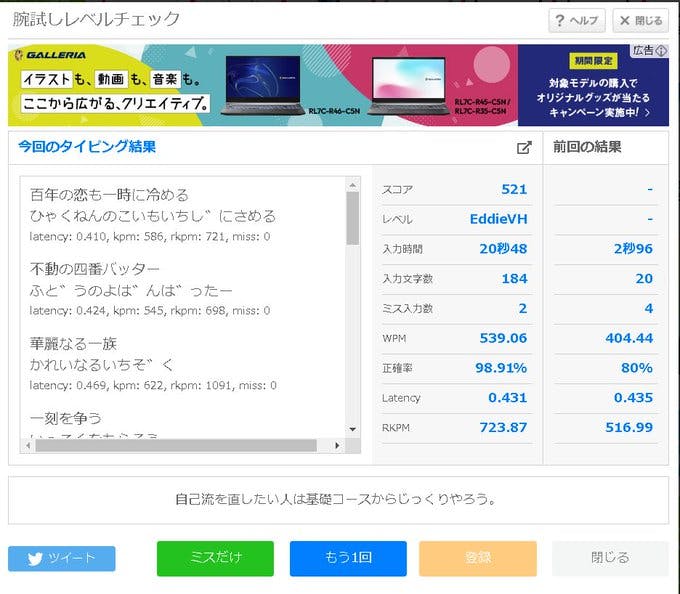Click the 今回のタイピング結果 heading
680x594 pixels.
[87, 147]
